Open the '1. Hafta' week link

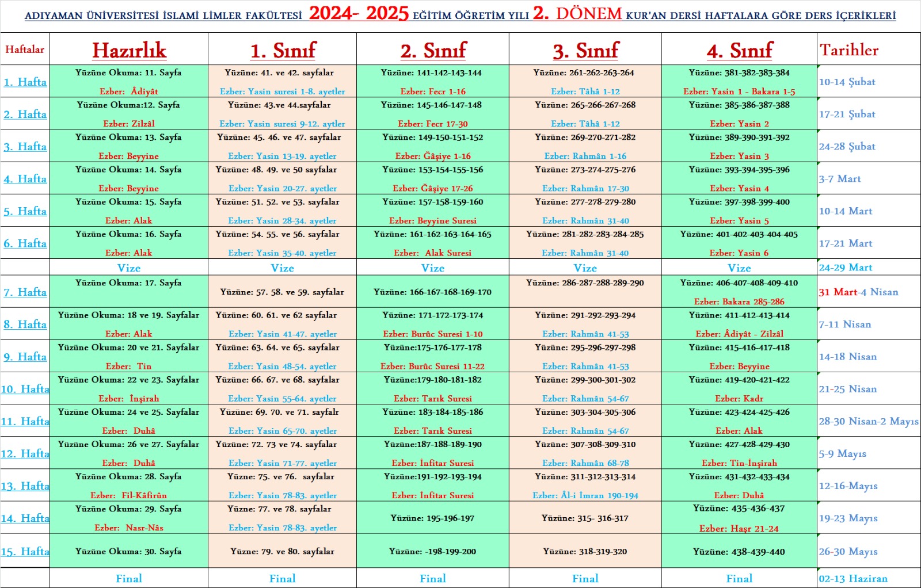click(x=25, y=82)
